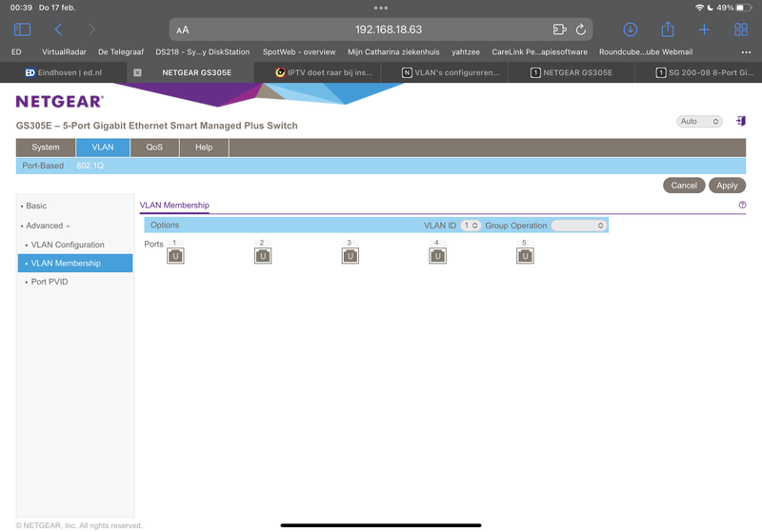The height and width of the screenshot is (532, 762).
Task: Show the tab overview grid icon
Action: [741, 30]
